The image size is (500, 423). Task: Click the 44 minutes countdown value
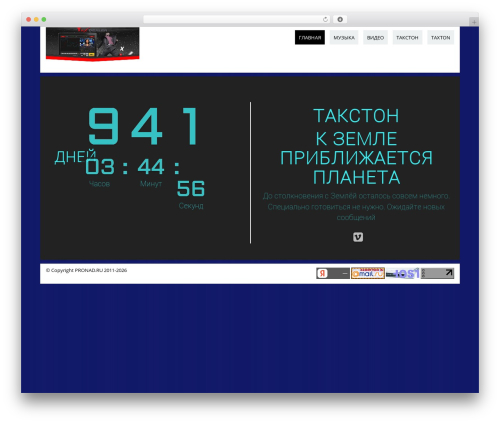151,166
